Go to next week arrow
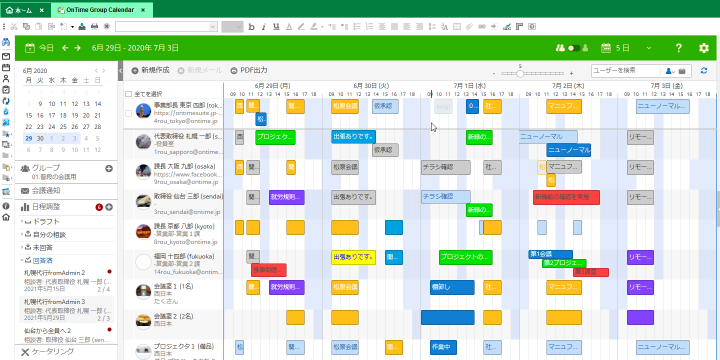 (x=77, y=48)
